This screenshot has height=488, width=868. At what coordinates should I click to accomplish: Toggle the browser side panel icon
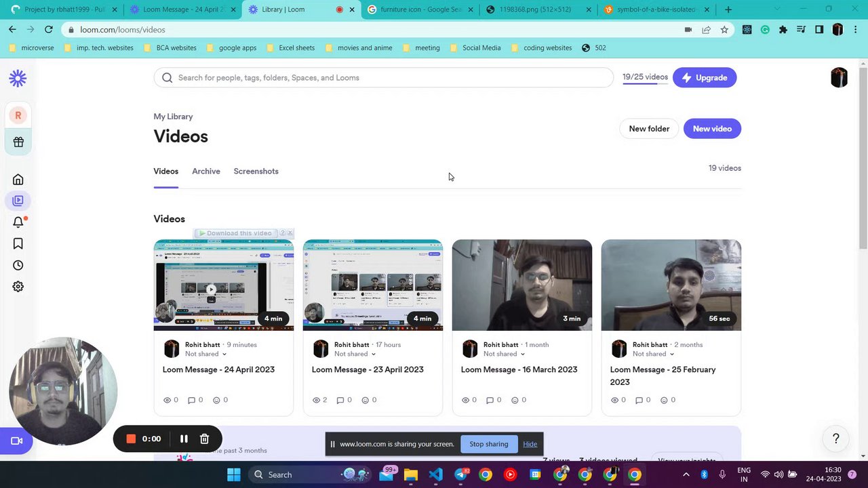tap(819, 30)
